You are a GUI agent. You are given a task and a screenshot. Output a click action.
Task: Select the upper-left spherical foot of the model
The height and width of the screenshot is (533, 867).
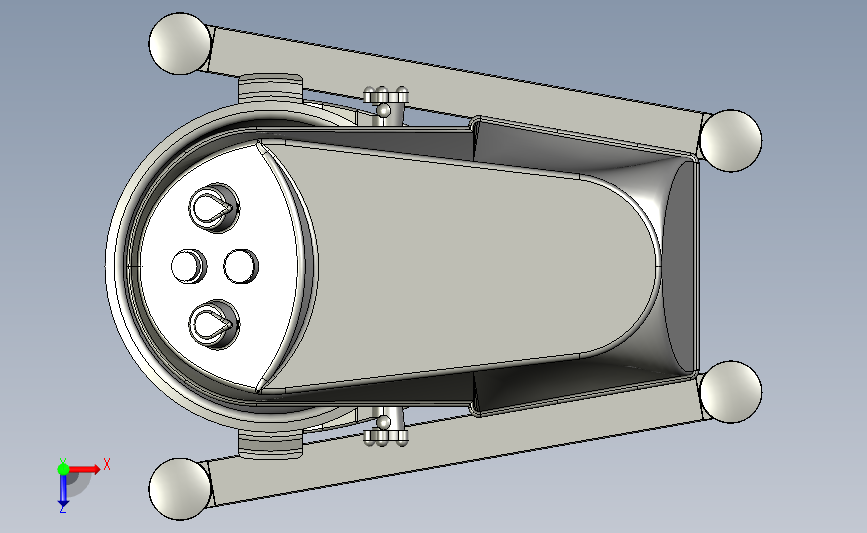pos(180,43)
